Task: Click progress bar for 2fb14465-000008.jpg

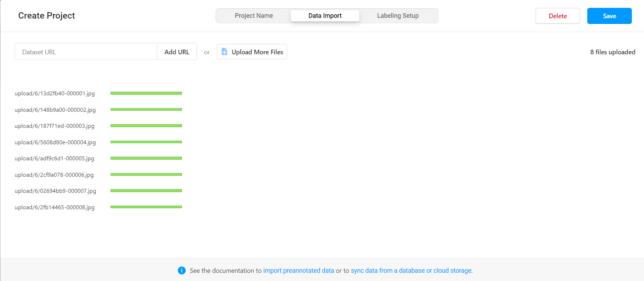Action: point(146,207)
